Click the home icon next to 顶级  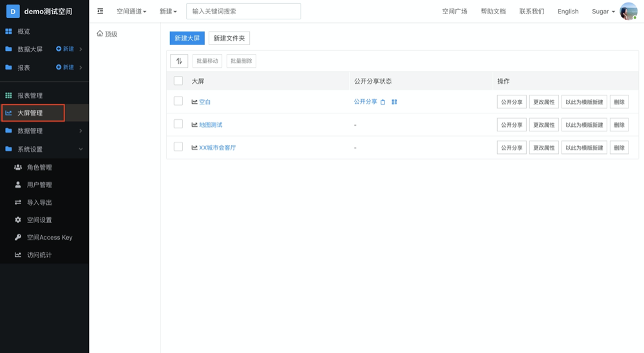(100, 33)
